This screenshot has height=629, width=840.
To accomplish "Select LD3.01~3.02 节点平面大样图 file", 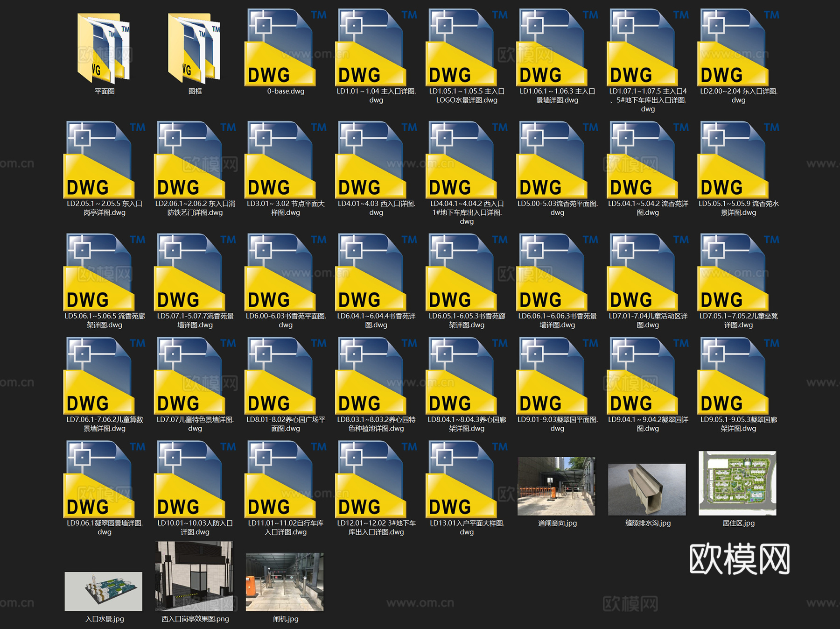I will 280,160.
